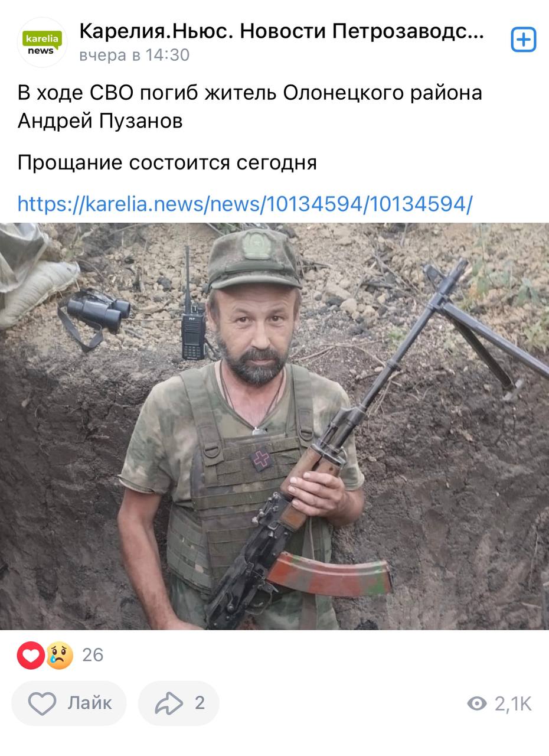Open the reactions count showing 26
Viewport: 549px width, 756px height.
coord(93,655)
